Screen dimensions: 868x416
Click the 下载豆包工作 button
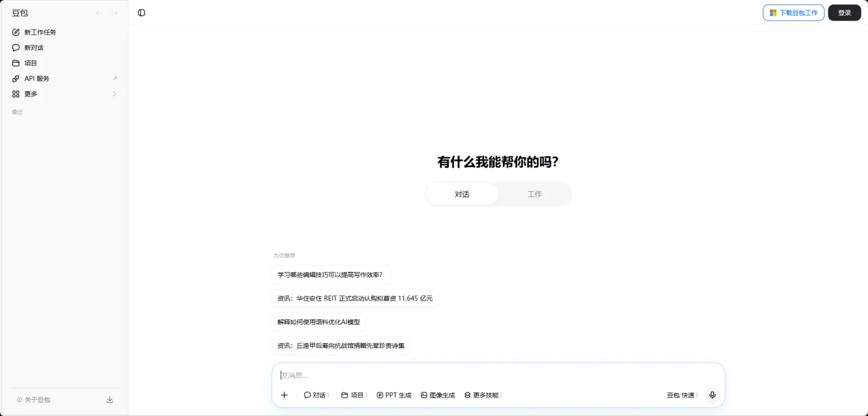click(793, 12)
